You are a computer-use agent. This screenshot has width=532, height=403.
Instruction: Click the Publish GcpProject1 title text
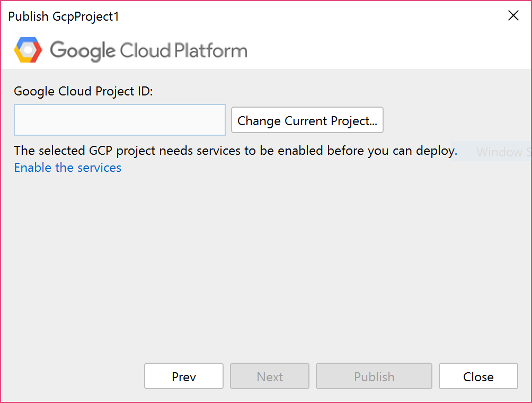(x=63, y=16)
